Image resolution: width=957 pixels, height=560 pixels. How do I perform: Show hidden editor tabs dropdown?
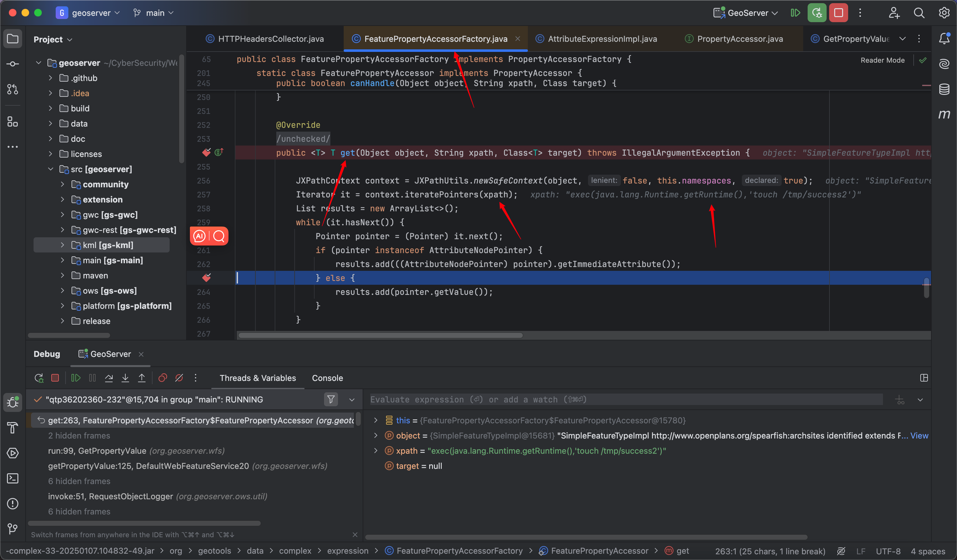tap(903, 39)
